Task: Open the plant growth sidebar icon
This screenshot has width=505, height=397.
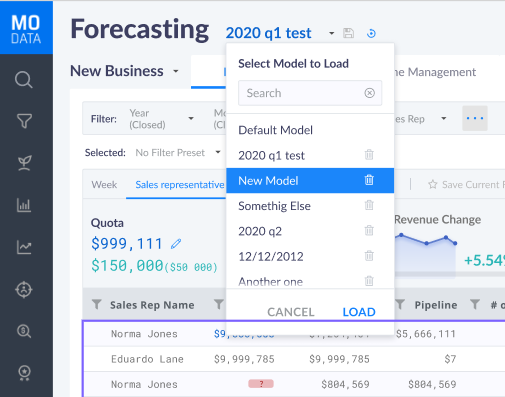Action: (24, 163)
